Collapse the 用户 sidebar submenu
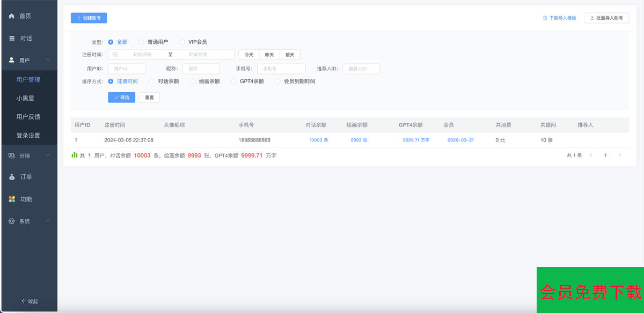 tap(48, 60)
